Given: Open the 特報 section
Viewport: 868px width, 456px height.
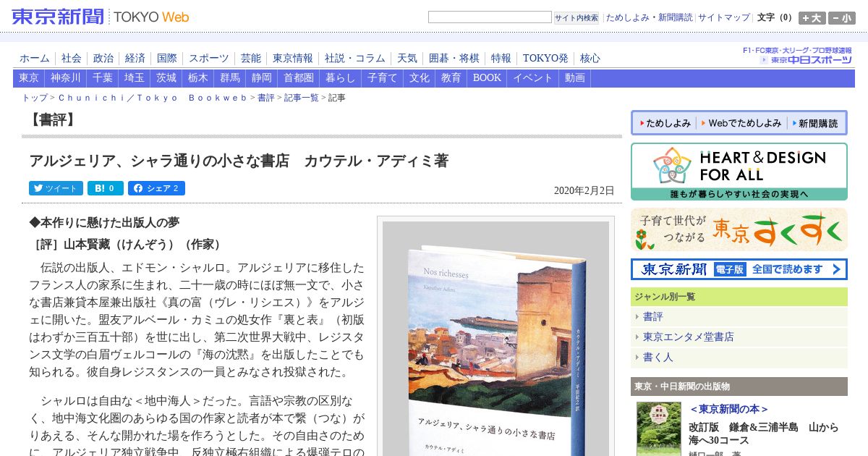Looking at the screenshot, I should click(x=501, y=59).
